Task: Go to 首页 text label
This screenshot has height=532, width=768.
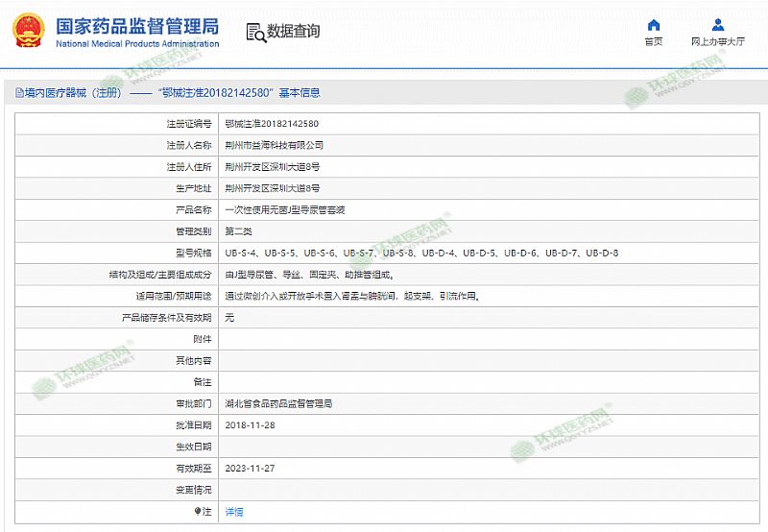Action: pyautogui.click(x=654, y=42)
